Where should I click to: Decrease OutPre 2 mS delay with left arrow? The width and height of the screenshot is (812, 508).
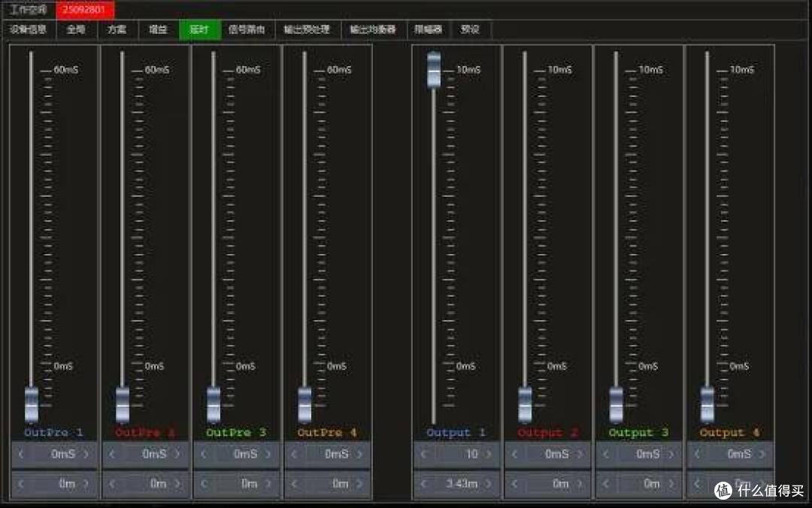click(112, 454)
